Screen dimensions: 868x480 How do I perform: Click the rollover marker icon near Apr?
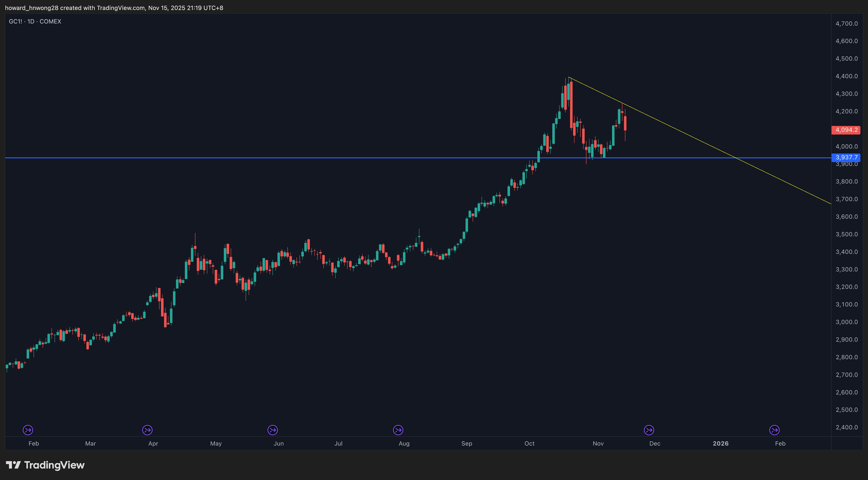point(147,430)
